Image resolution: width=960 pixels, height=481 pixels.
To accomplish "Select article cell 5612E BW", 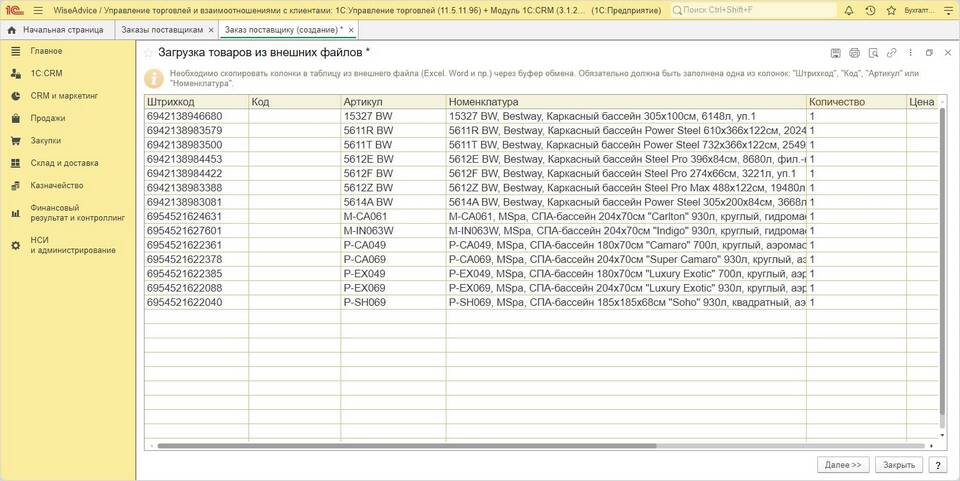I will click(393, 159).
